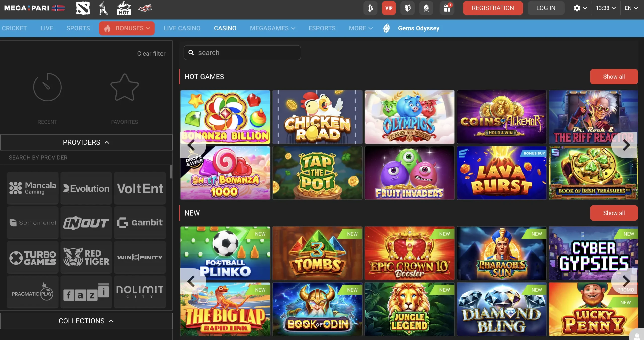The image size is (644, 340).
Task: Go to Sports tab
Action: click(78, 28)
